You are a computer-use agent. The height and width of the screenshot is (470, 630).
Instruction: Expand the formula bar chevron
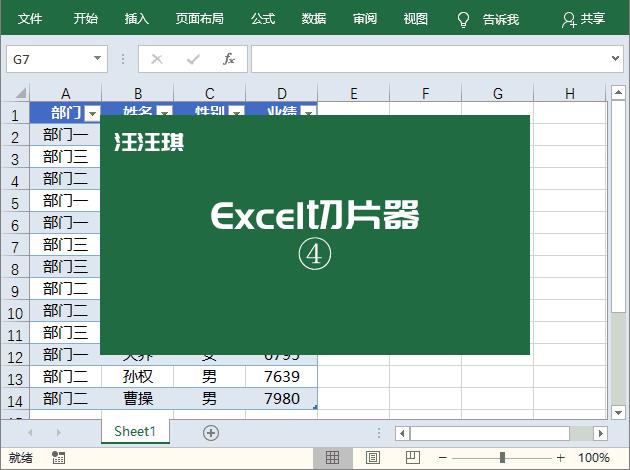click(x=615, y=58)
